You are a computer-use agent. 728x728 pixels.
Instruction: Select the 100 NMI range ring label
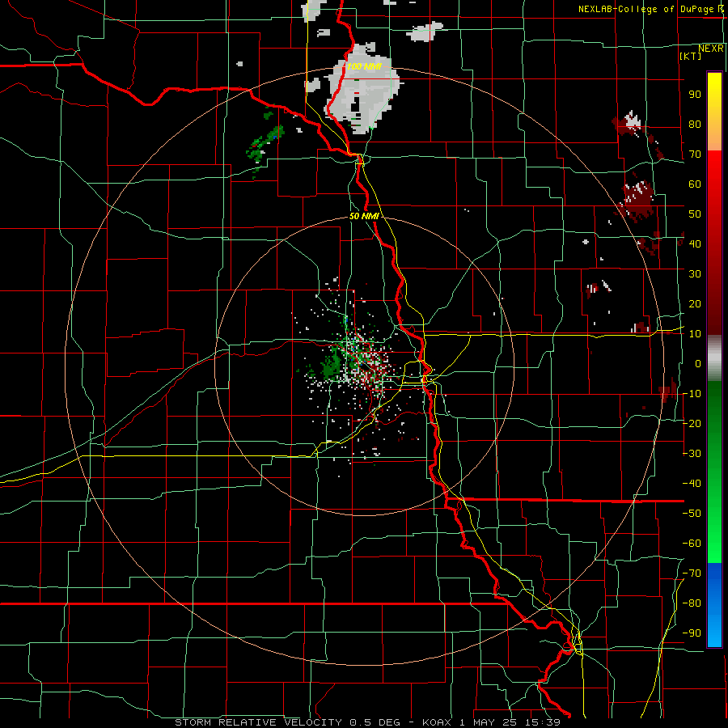point(364,66)
